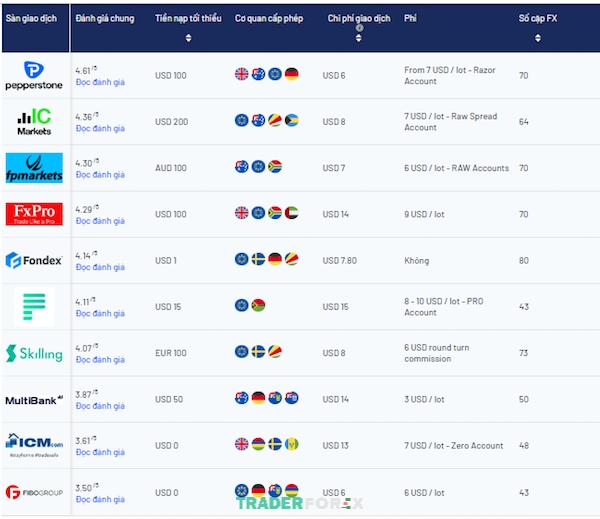The height and width of the screenshot is (519, 600).
Task: Open the ICM.com broker logo
Action: pyautogui.click(x=34, y=445)
